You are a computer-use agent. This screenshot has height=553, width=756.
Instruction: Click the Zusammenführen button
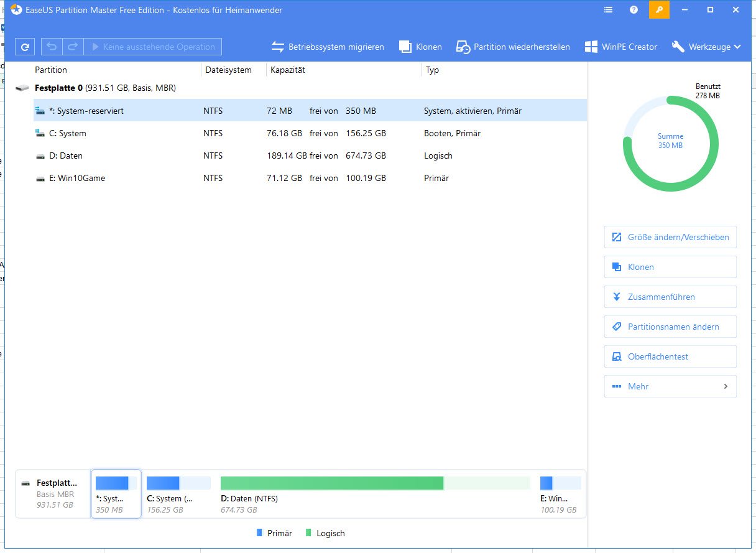coord(670,297)
